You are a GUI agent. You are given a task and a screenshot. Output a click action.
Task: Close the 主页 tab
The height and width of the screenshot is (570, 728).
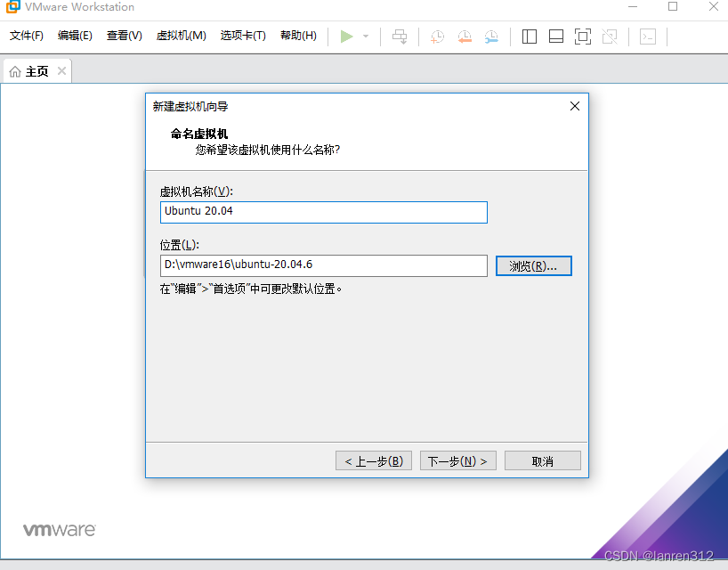point(61,71)
